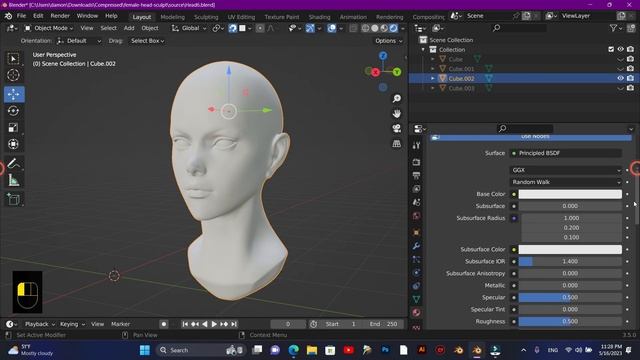Open the Object properties tab
Screen dimensions: 640x360
416,232
